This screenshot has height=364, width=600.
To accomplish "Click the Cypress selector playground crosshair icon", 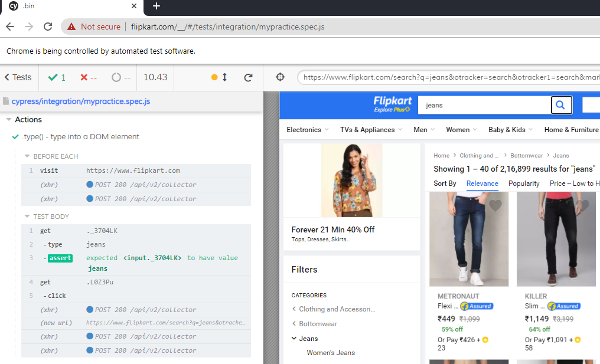I will [281, 77].
